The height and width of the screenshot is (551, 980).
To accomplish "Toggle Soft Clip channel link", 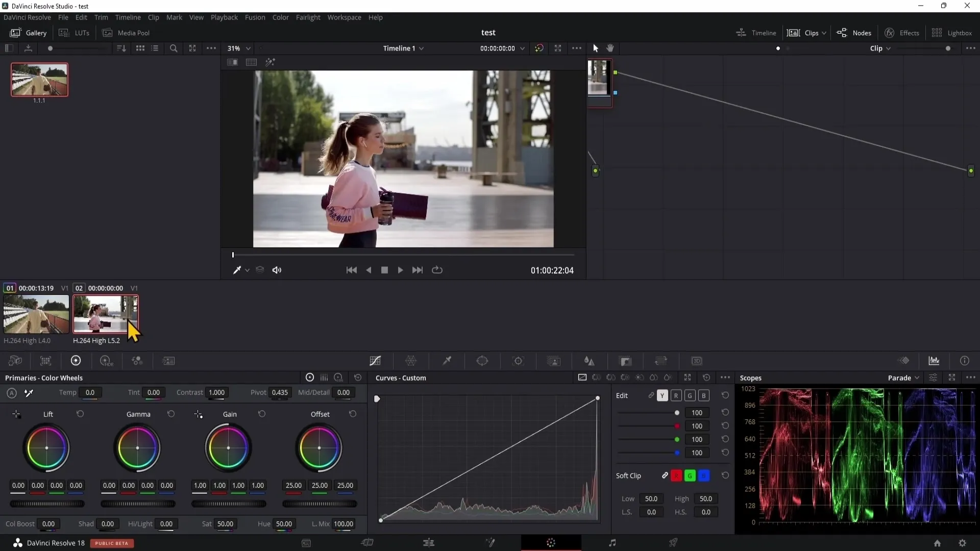I will coord(665,475).
